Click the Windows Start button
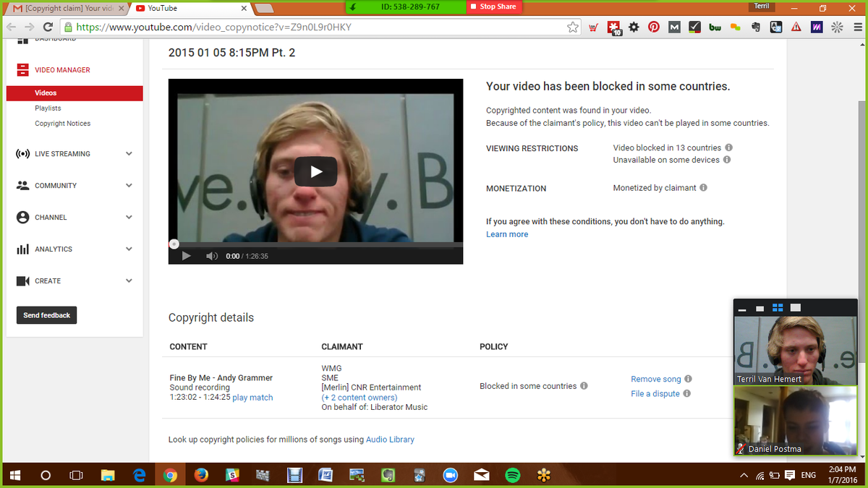The width and height of the screenshot is (868, 488). [x=15, y=475]
